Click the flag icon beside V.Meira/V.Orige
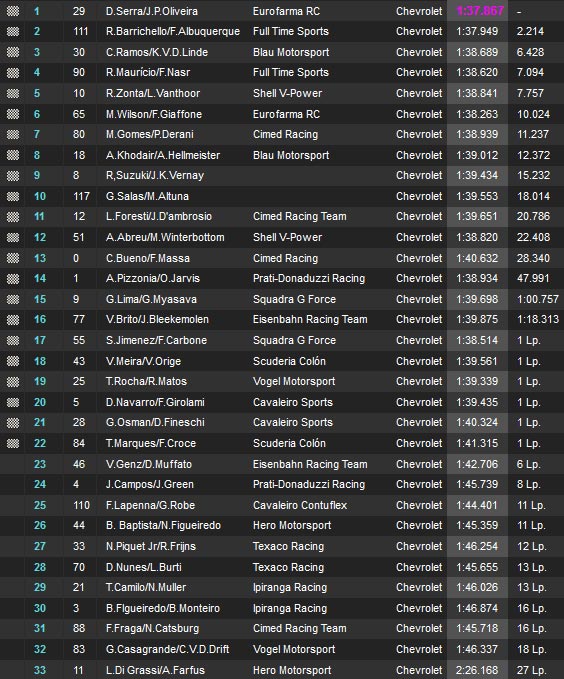This screenshot has height=679, width=564. (x=13, y=361)
